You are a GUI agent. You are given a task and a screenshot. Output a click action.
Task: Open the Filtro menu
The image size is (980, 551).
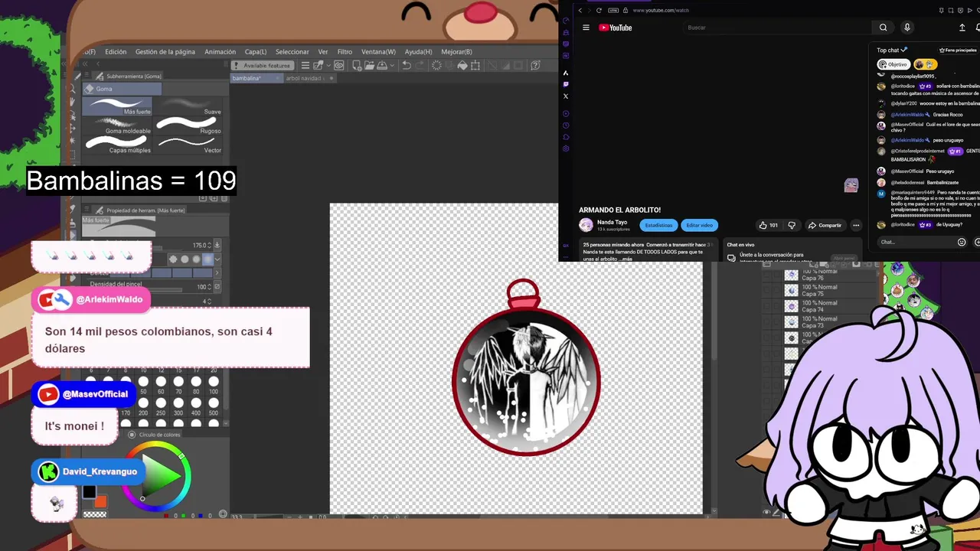pyautogui.click(x=345, y=52)
